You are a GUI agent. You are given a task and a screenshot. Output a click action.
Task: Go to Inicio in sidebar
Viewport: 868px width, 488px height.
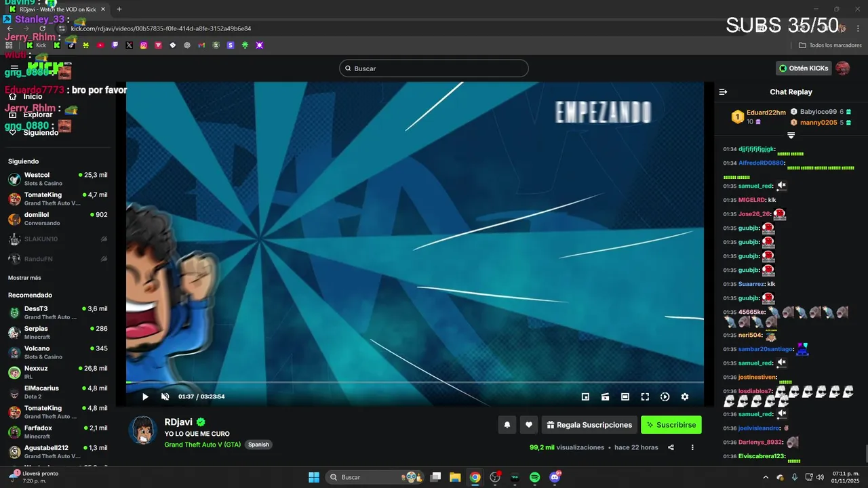click(33, 96)
